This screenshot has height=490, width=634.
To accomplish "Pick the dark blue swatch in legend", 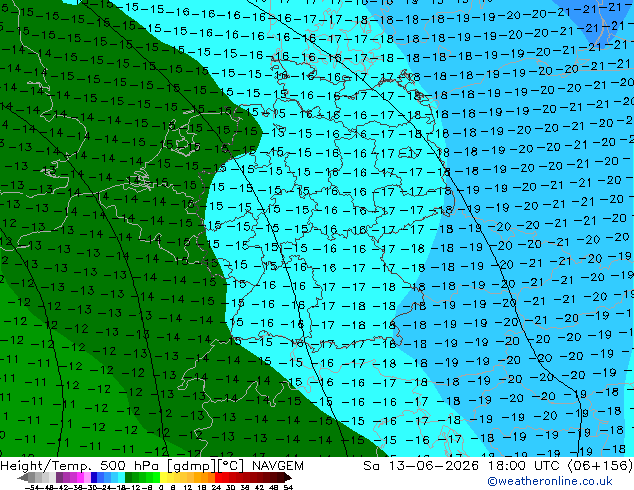I will pyautogui.click(x=94, y=477).
